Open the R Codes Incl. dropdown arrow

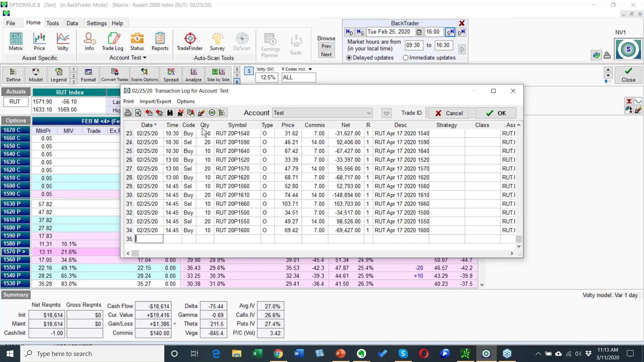pyautogui.click(x=310, y=69)
